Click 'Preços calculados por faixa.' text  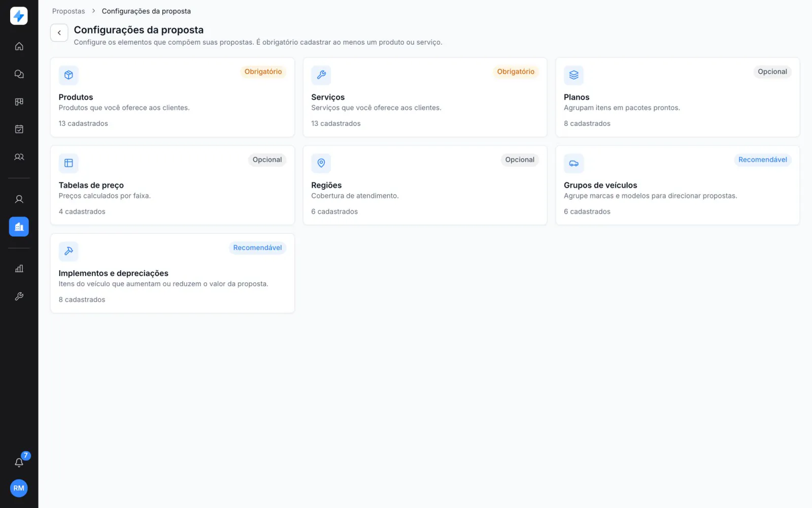(105, 196)
